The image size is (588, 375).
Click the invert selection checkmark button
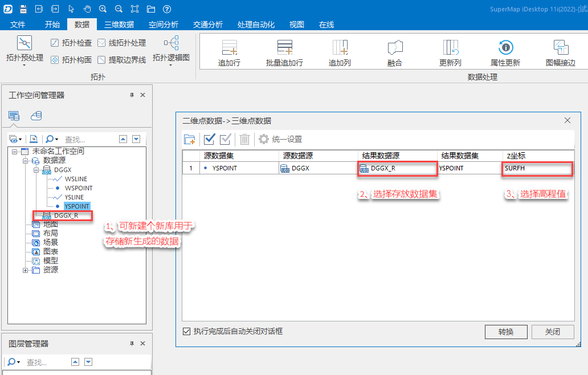(226, 139)
